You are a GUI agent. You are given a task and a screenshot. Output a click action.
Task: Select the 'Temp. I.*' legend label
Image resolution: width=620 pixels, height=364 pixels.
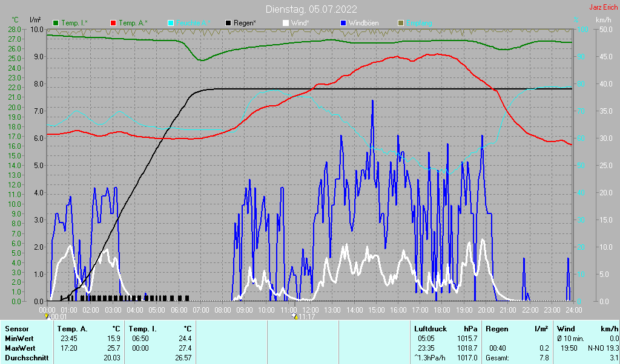coord(74,24)
